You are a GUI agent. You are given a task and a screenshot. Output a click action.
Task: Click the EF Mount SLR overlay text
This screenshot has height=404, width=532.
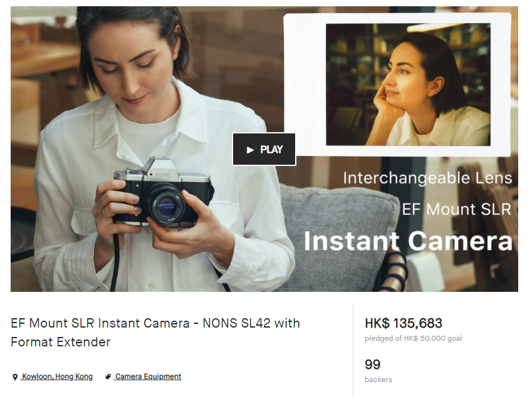[x=456, y=209]
